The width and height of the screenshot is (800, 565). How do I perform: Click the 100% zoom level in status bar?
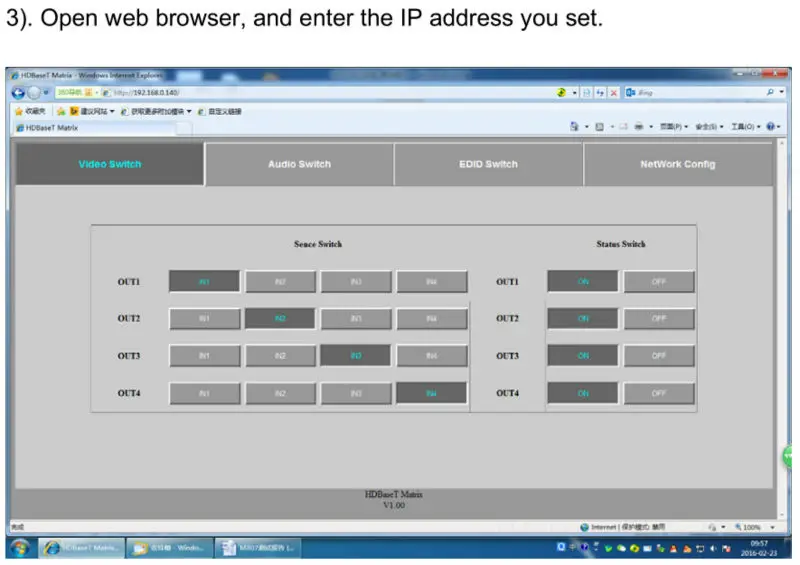click(x=747, y=527)
